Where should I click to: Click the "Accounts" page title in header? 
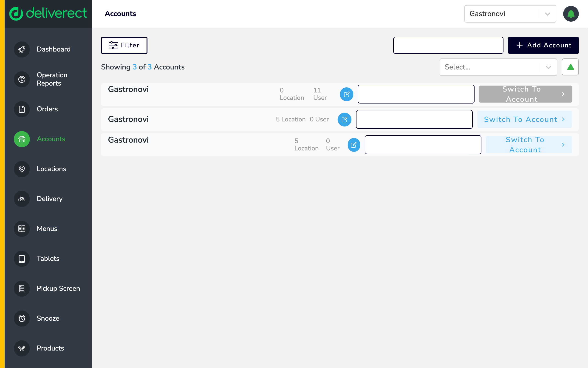(x=120, y=14)
